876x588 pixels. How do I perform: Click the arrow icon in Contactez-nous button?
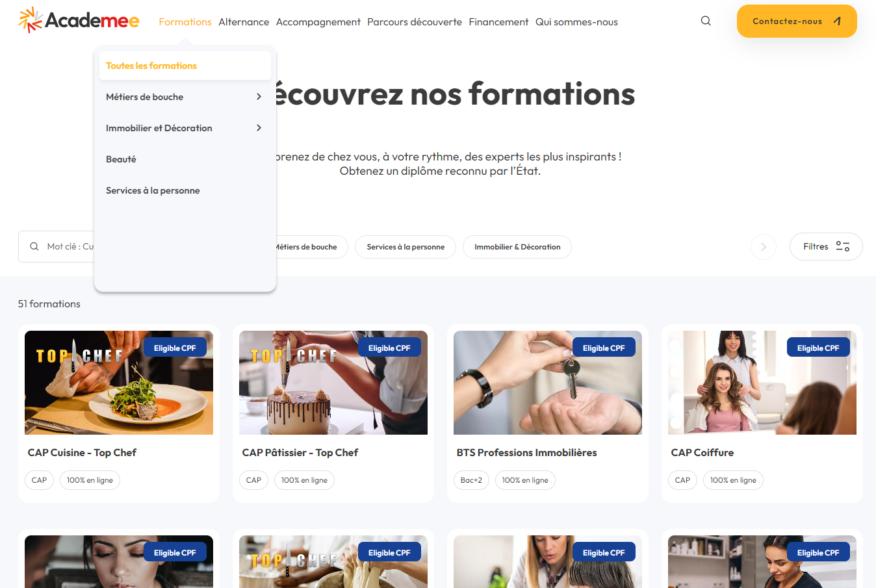click(838, 21)
